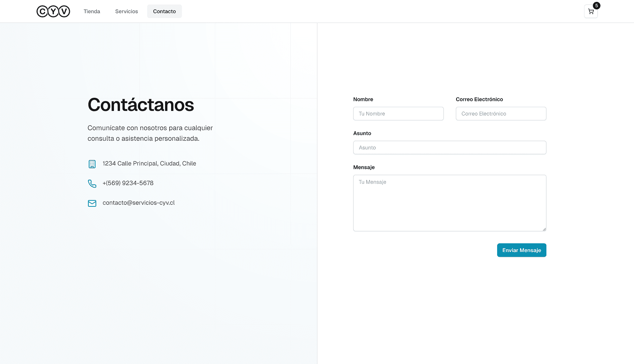Select the Asunto text field
634x364 pixels.
tap(449, 147)
